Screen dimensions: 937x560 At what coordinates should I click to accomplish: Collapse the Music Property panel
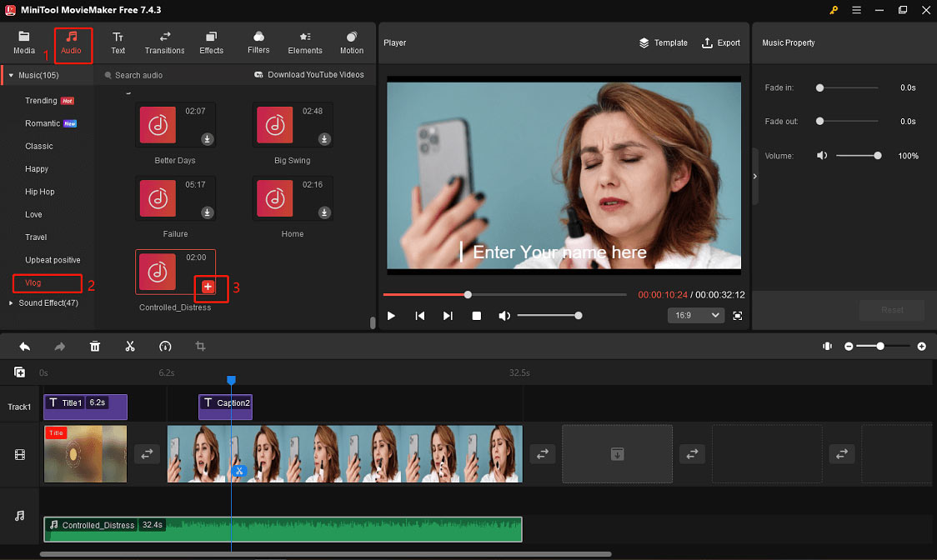(x=754, y=177)
